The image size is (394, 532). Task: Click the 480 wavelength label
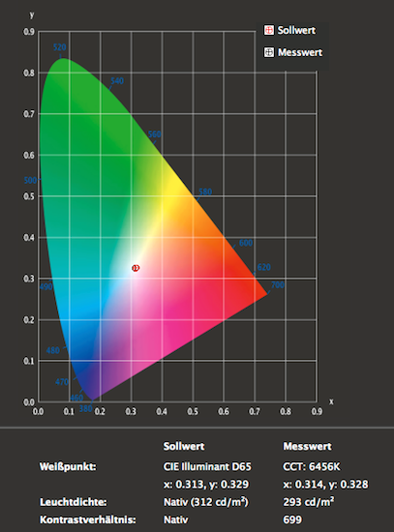[x=53, y=350]
